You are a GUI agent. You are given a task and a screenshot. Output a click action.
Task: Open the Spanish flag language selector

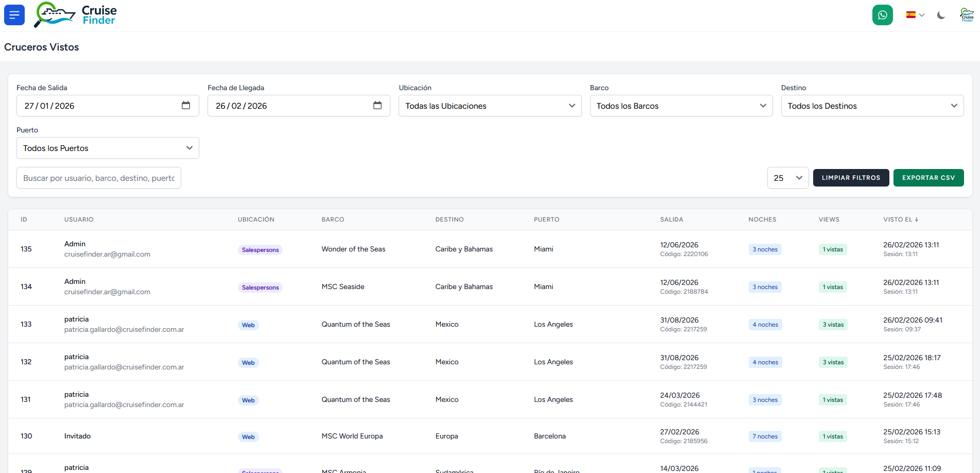915,15
